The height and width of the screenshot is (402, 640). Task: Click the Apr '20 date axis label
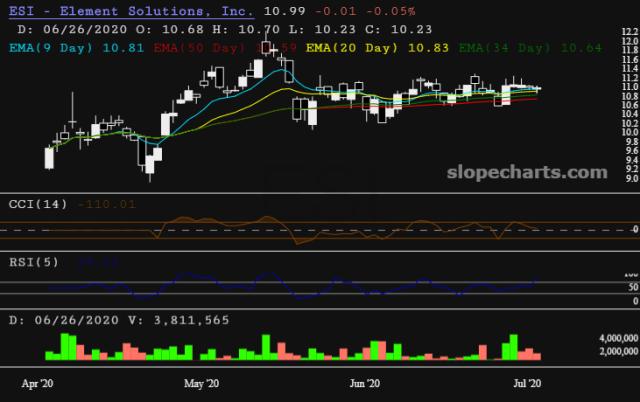pos(39,383)
